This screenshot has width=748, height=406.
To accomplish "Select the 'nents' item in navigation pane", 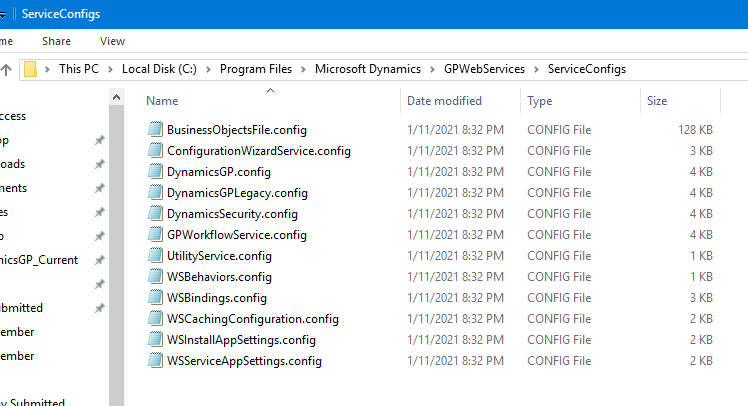I will pos(13,188).
